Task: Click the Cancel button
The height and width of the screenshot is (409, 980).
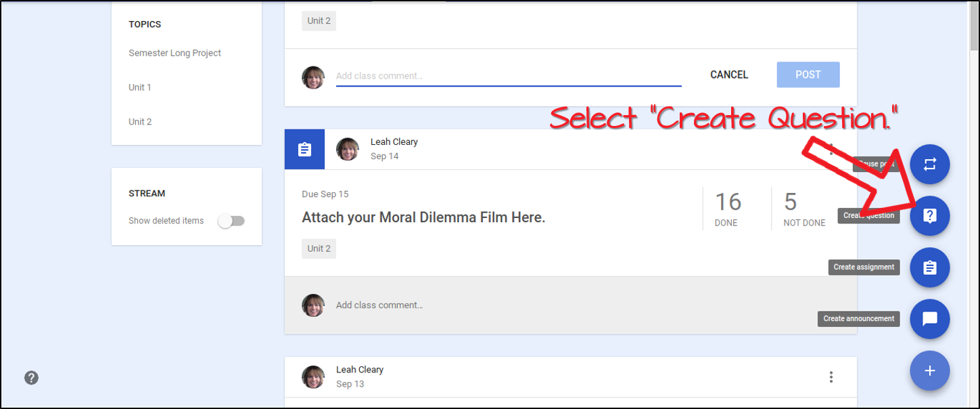Action: pyautogui.click(x=729, y=74)
